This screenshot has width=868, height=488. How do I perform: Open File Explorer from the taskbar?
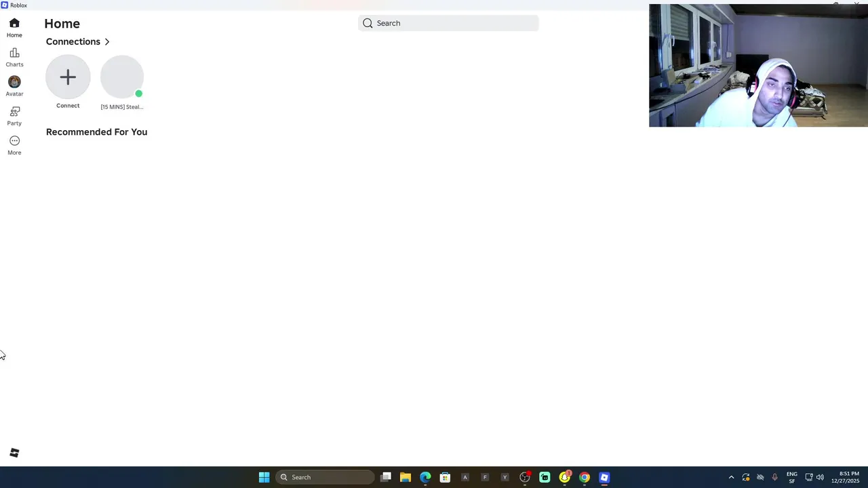click(x=406, y=477)
